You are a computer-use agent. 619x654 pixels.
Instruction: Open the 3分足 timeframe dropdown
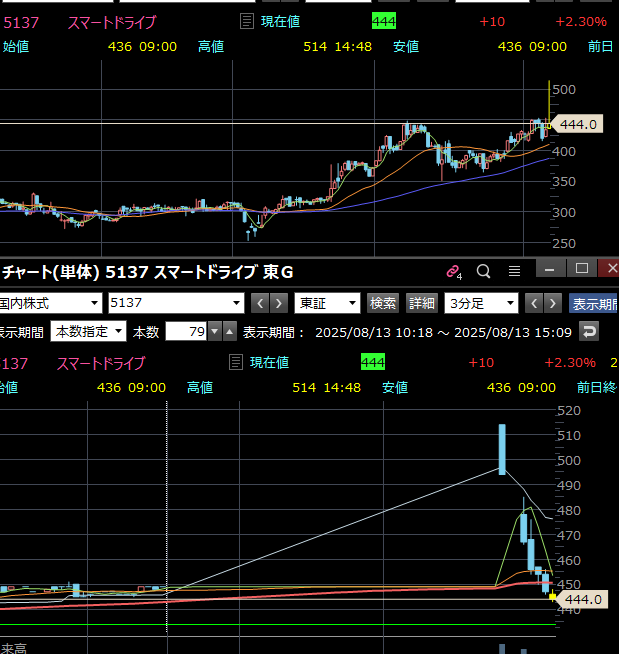coord(481,303)
